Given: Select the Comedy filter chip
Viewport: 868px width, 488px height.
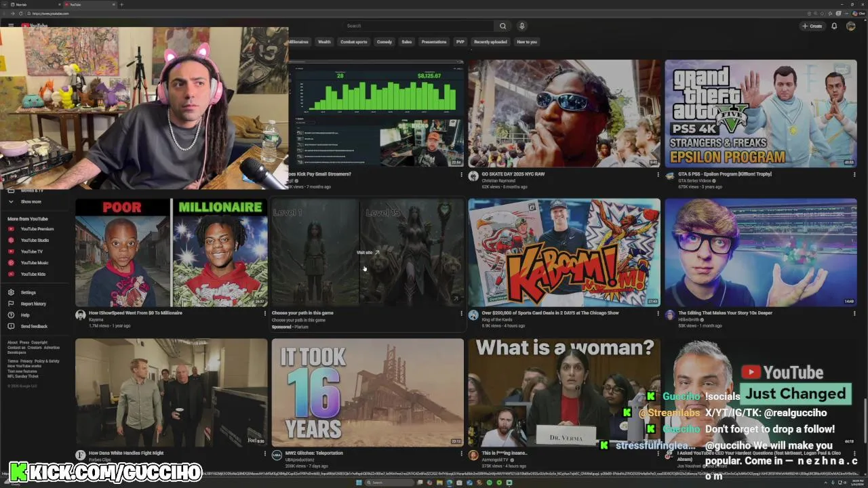Looking at the screenshot, I should 384,42.
